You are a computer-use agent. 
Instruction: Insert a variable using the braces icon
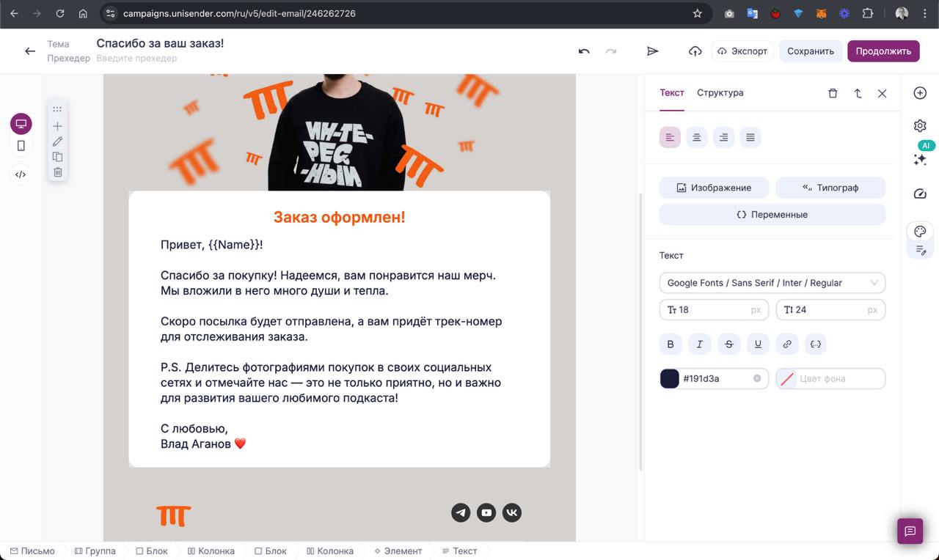click(x=816, y=344)
